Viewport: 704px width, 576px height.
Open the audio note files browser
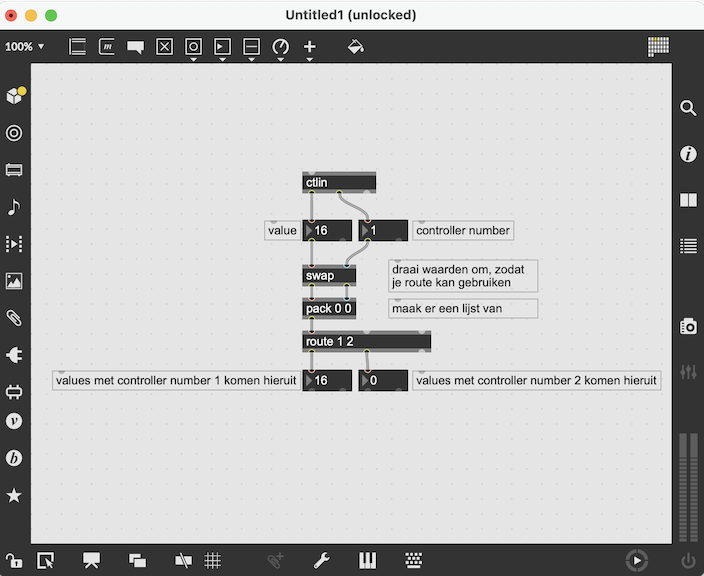pos(14,207)
